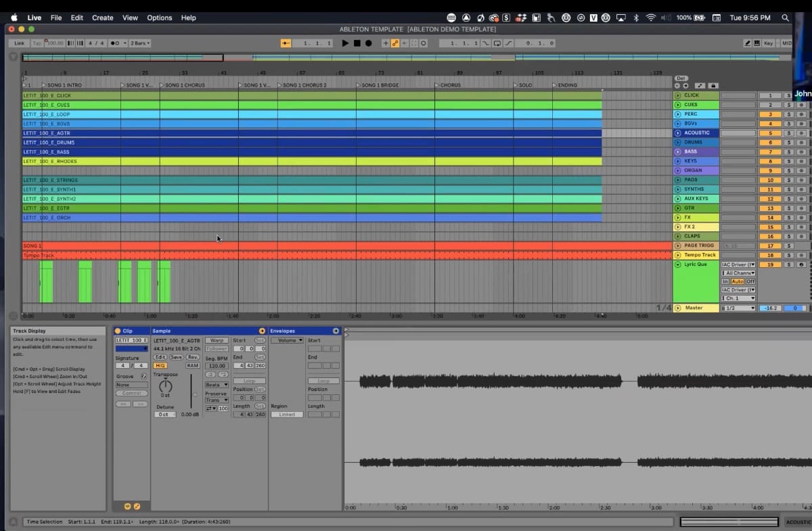This screenshot has height=531, width=812.
Task: Open the Options menu
Action: click(x=160, y=18)
